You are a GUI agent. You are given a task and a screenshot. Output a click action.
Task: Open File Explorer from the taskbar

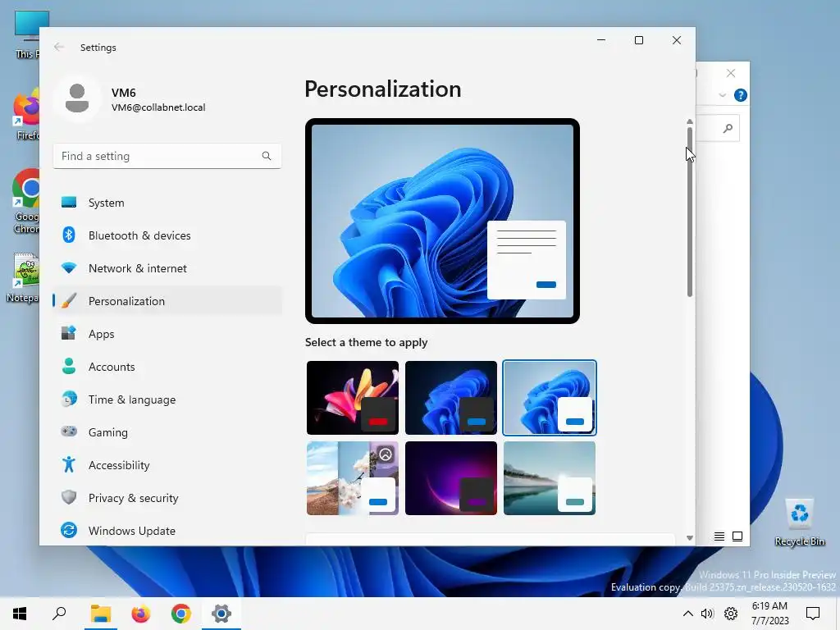(100, 614)
